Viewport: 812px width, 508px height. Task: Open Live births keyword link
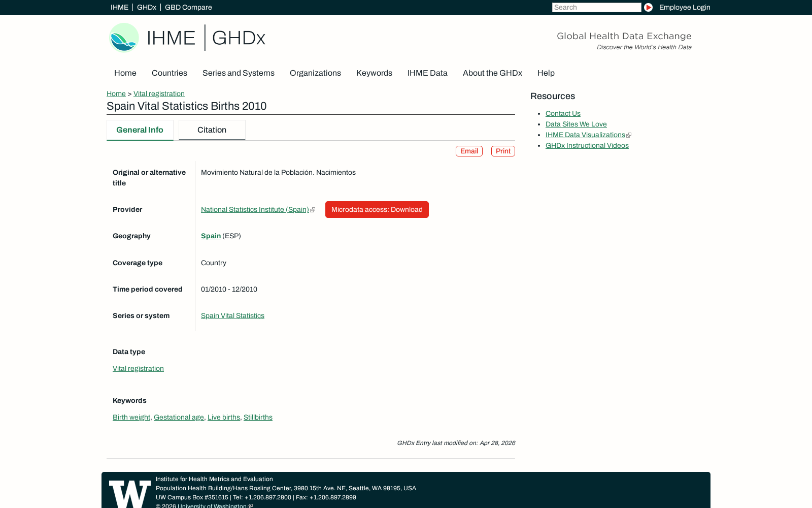click(x=224, y=417)
